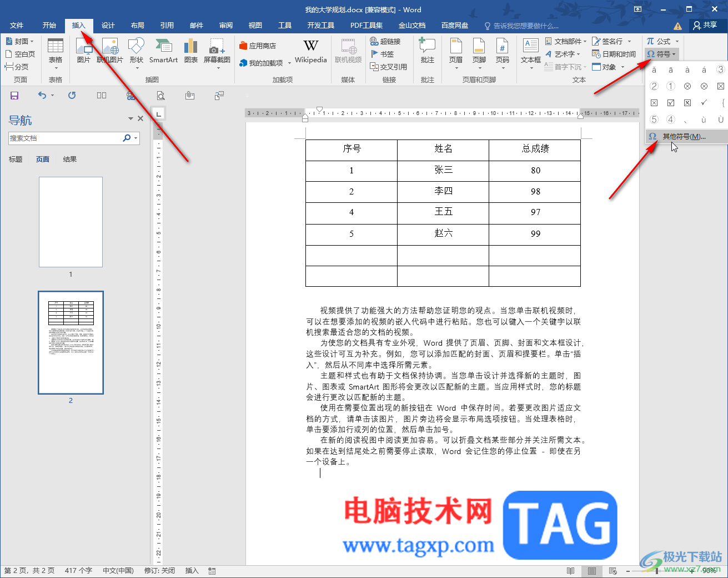
Task: Insert the circled 4 symbol
Action: tap(671, 119)
